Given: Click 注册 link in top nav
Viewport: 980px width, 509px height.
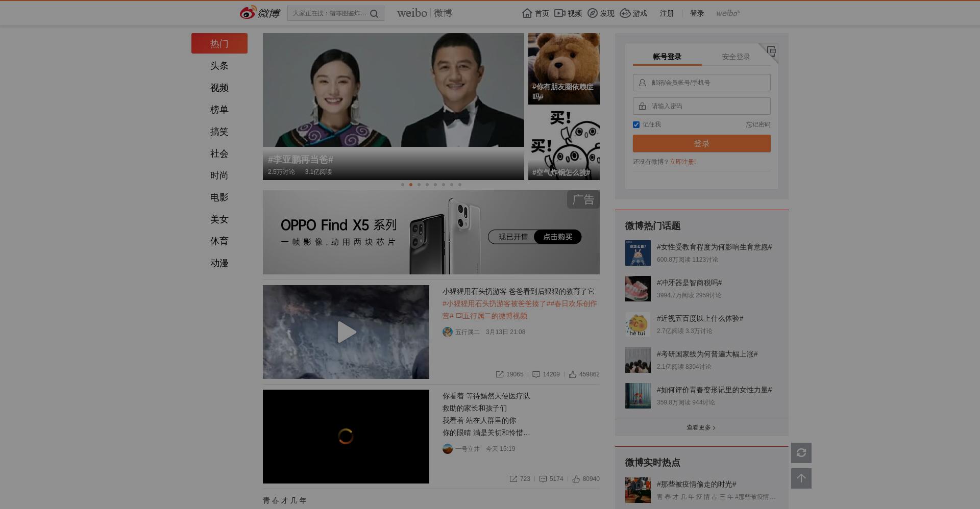Looking at the screenshot, I should (x=667, y=13).
